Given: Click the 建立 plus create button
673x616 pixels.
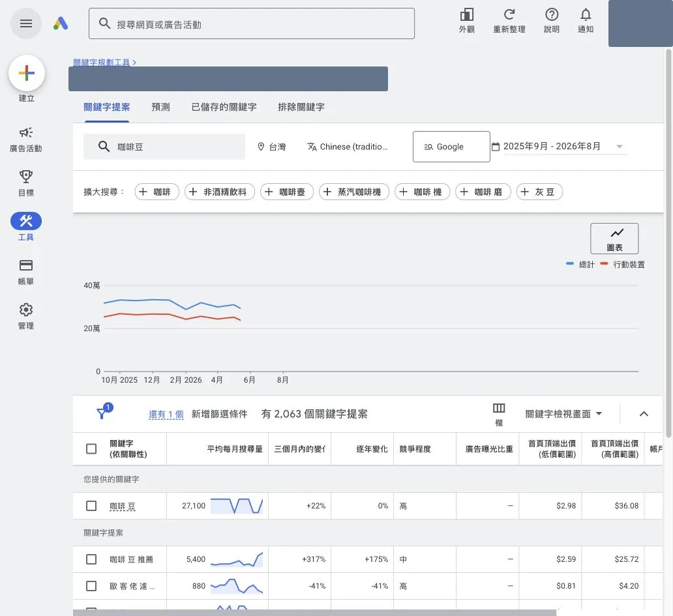Looking at the screenshot, I should [x=27, y=73].
